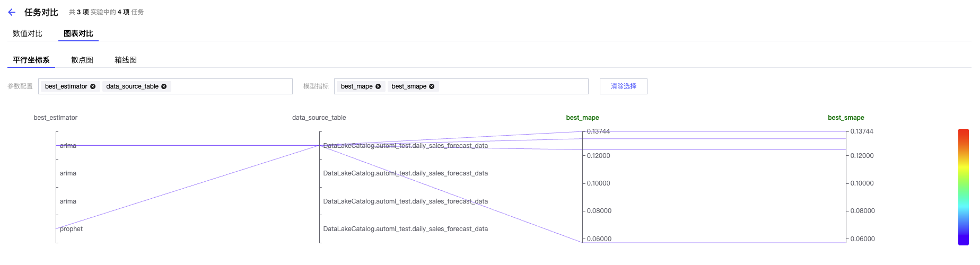Remove the best_mape metric tag

pos(378,86)
